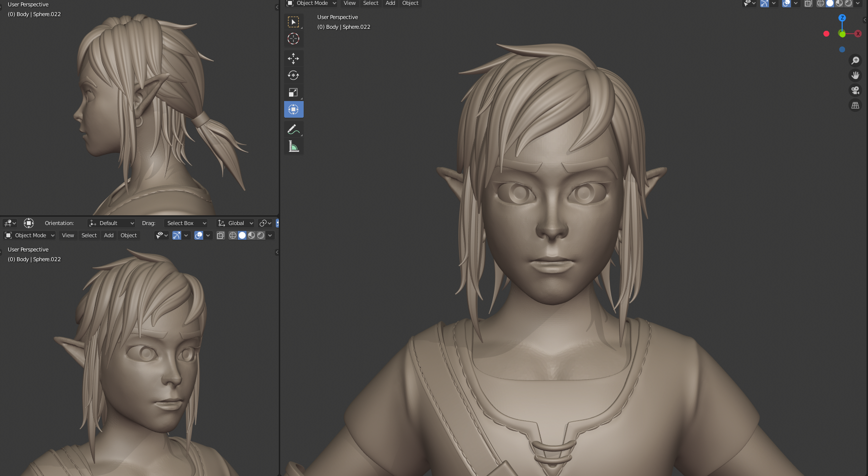
Task: Open the object visibility and selectability dropdown, bottom-left viewport
Action: coord(162,235)
